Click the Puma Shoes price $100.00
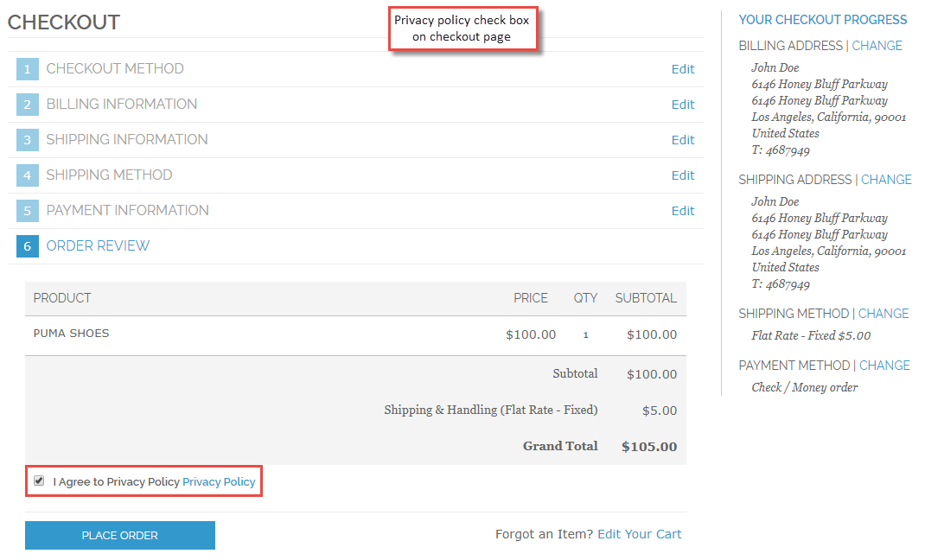925x560 pixels. pos(530,334)
